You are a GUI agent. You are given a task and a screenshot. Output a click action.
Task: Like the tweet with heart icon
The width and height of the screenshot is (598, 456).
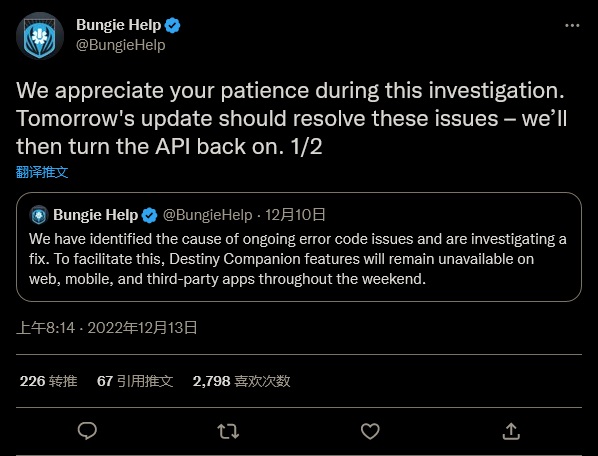tap(370, 431)
